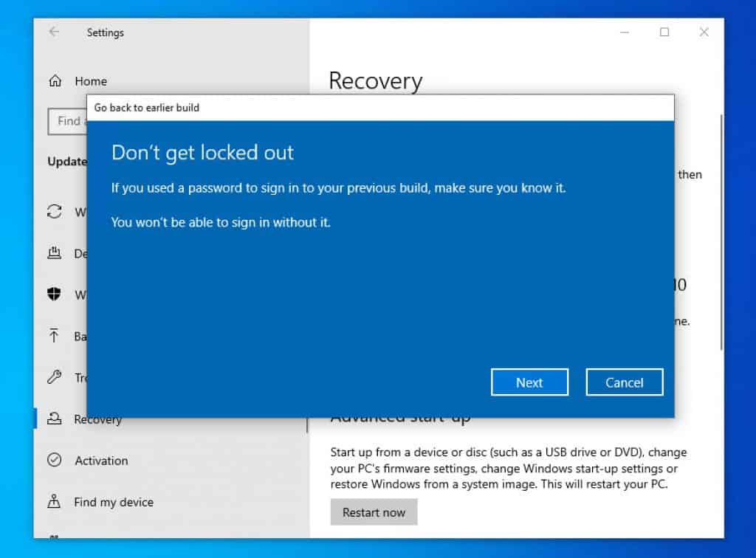
Task: Click Restart now under Advanced start-up
Action: pos(374,512)
